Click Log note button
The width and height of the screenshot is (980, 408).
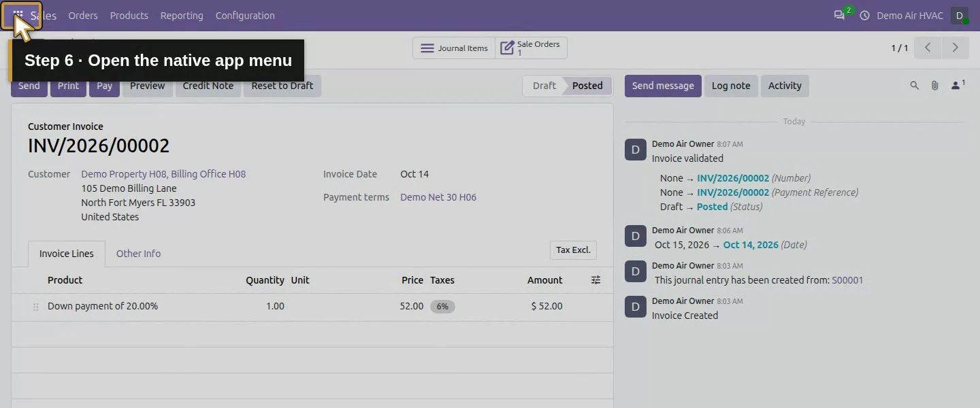click(x=731, y=86)
